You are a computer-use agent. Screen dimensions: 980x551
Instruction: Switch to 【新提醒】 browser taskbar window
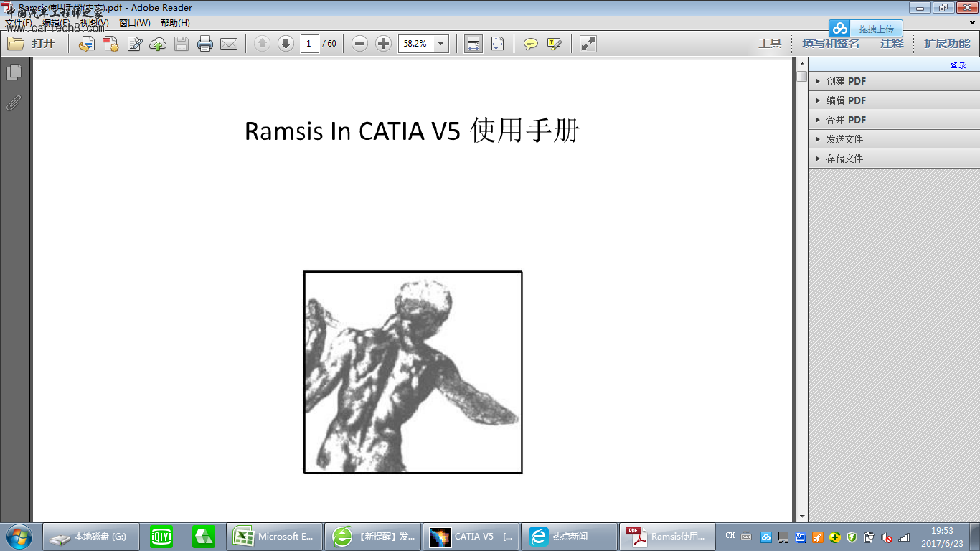(x=372, y=536)
